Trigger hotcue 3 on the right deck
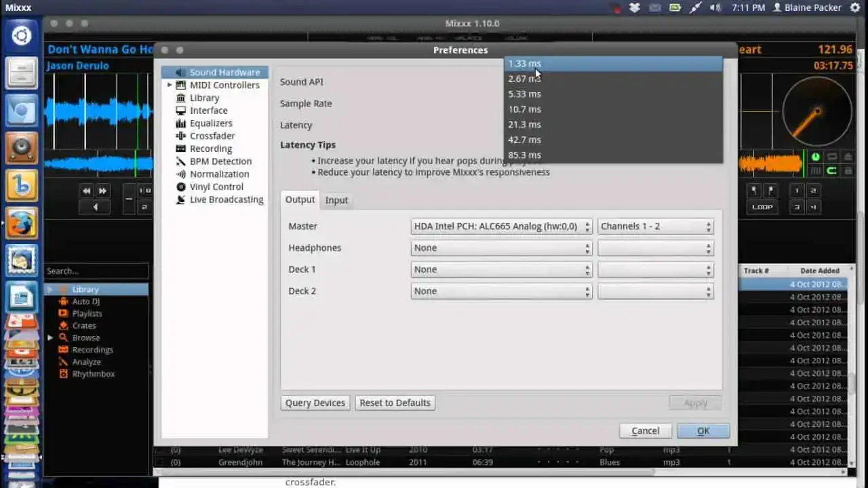 click(797, 207)
